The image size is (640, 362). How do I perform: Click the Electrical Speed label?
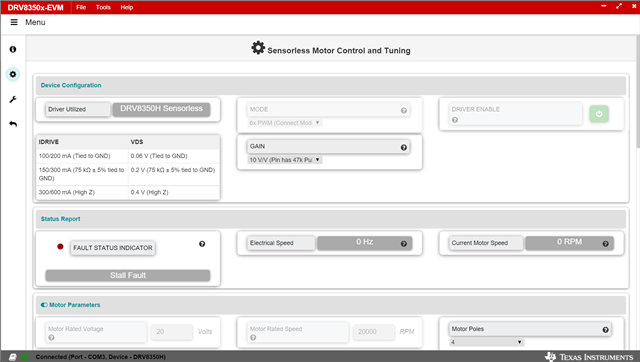(281, 243)
